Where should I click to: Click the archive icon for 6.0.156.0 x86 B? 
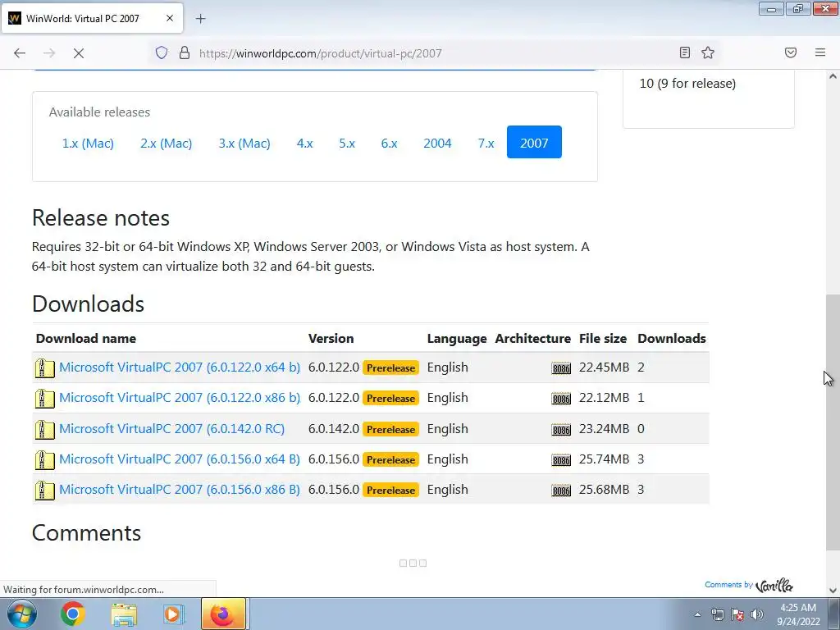point(45,491)
